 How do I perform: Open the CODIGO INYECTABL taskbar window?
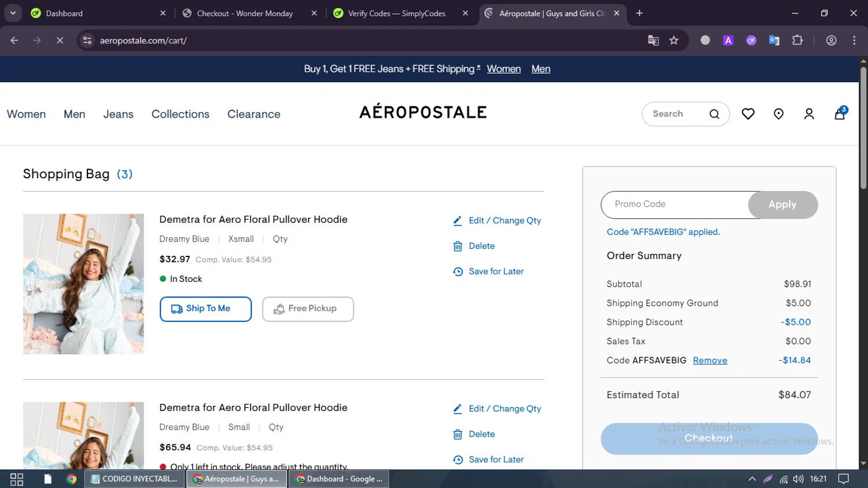[135, 479]
